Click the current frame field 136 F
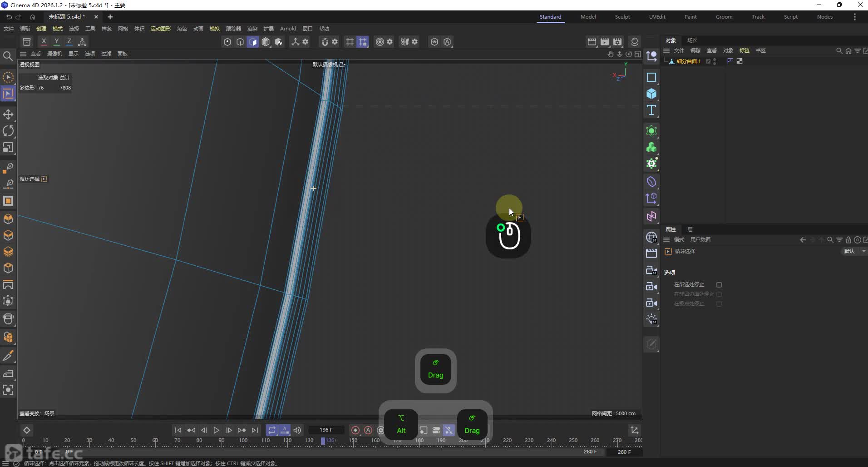The width and height of the screenshot is (868, 467). coord(326,430)
